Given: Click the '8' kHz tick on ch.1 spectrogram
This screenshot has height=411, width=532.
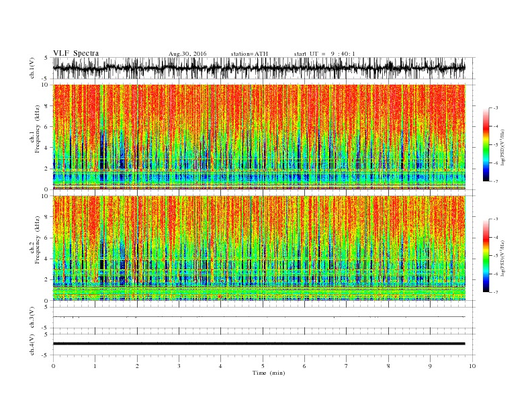Looking at the screenshot, I should pos(47,106).
